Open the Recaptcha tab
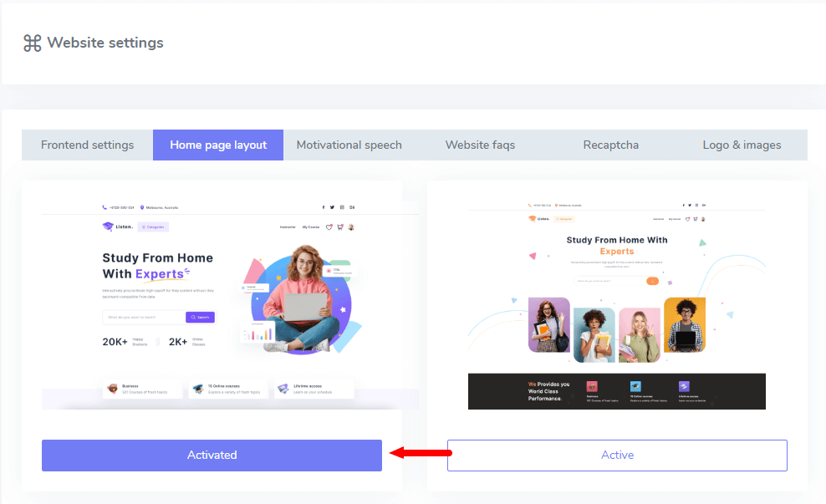826x504 pixels. [610, 145]
